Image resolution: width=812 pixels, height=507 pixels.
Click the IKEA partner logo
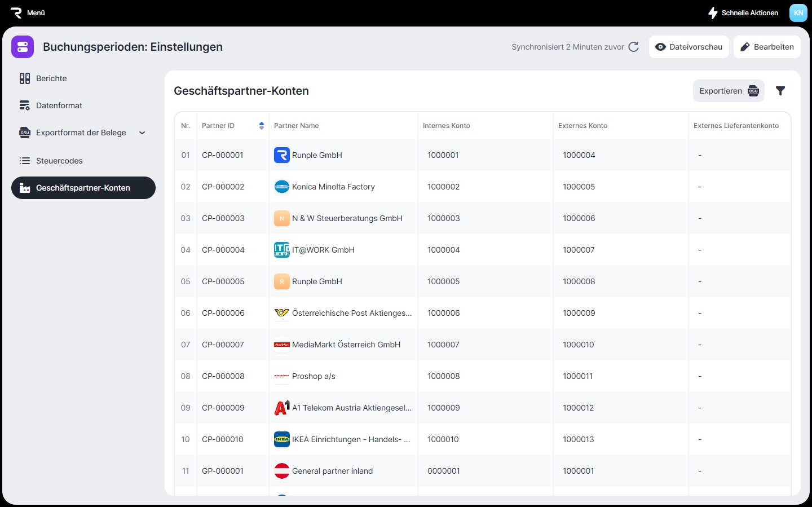click(x=281, y=439)
